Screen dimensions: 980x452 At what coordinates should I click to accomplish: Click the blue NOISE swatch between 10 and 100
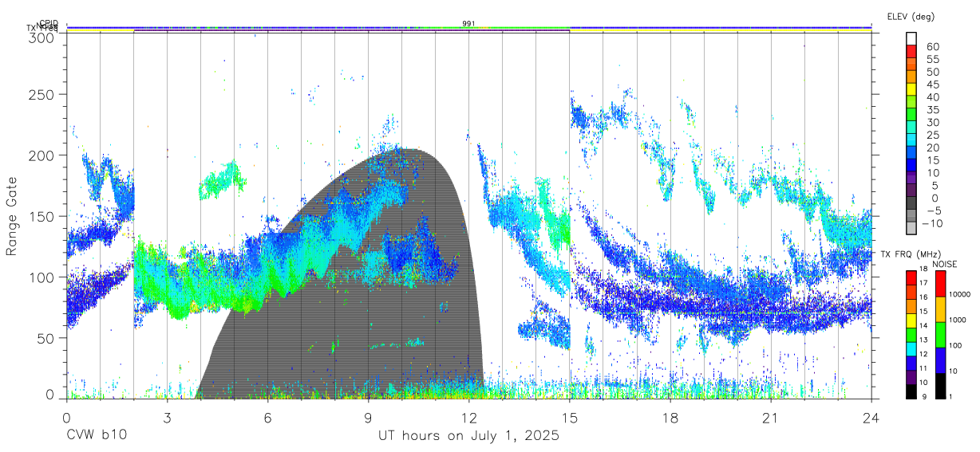click(939, 360)
